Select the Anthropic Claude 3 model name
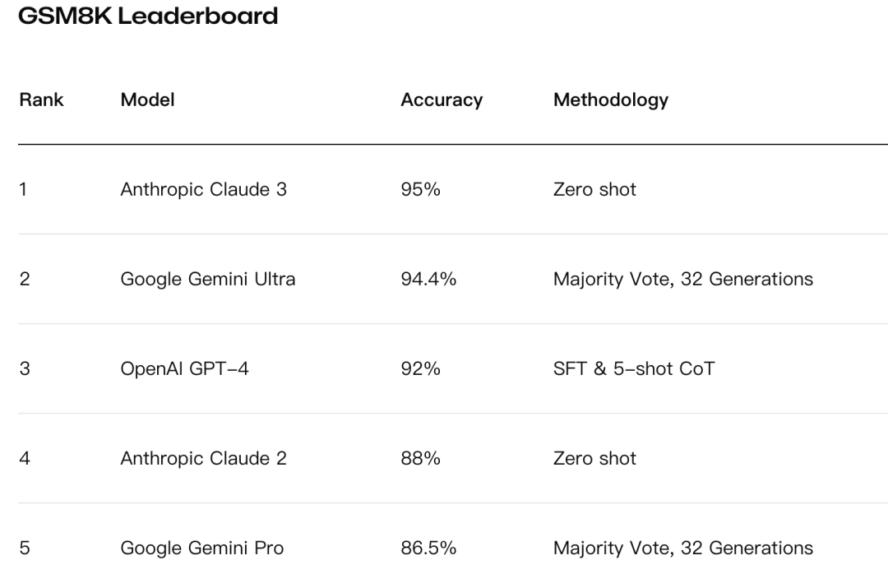The width and height of the screenshot is (888, 588). 203,189
